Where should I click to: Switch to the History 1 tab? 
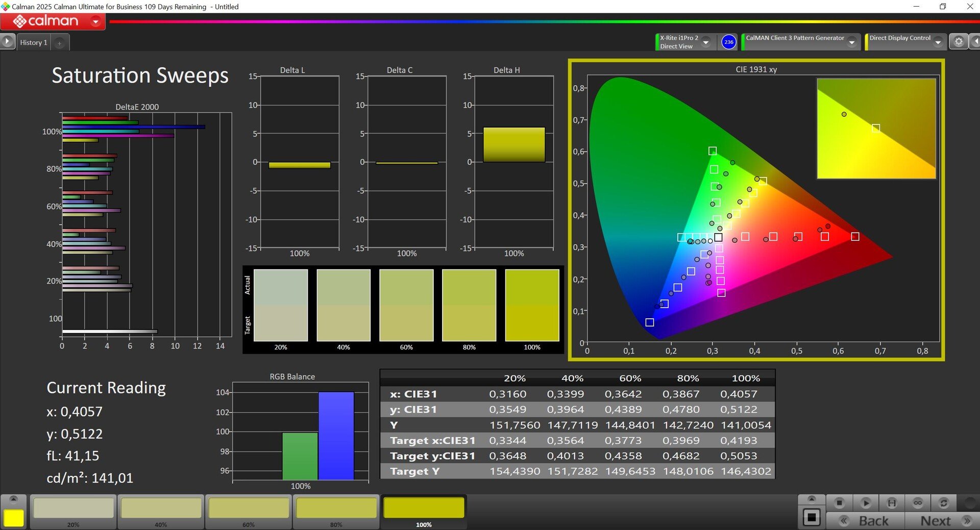34,43
